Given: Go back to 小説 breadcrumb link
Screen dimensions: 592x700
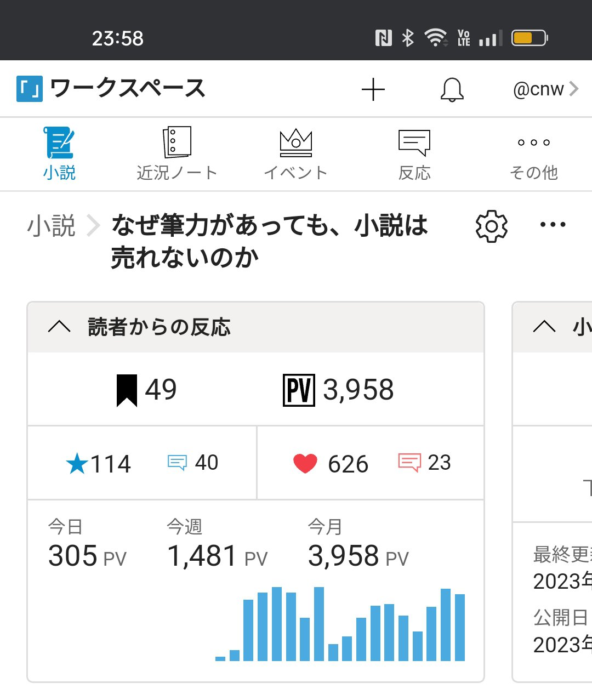Looking at the screenshot, I should 52,226.
